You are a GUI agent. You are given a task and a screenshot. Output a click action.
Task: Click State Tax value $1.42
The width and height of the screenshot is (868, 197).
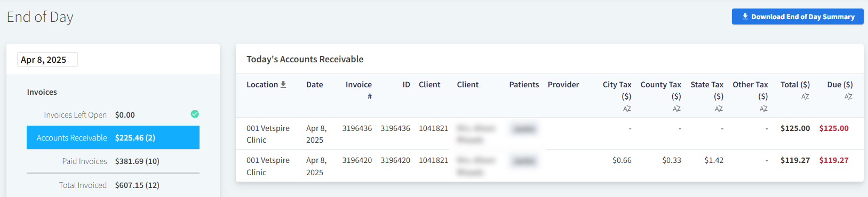point(714,160)
